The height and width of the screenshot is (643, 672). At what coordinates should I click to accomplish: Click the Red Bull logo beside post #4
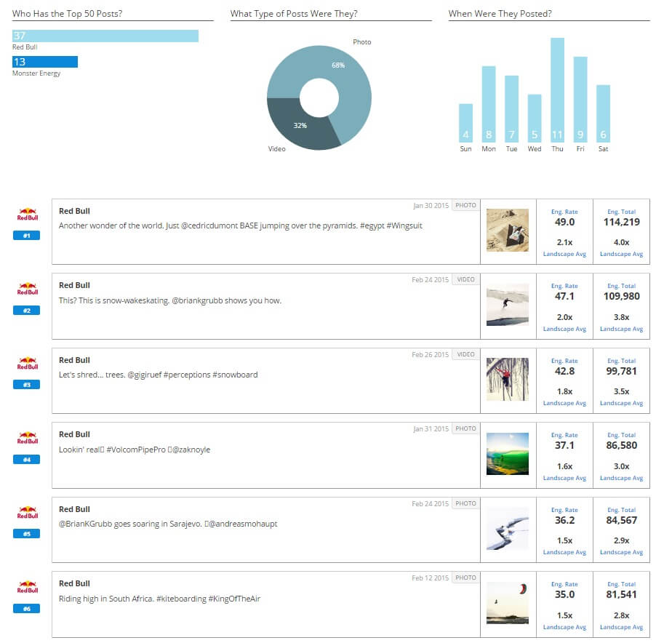[28, 438]
